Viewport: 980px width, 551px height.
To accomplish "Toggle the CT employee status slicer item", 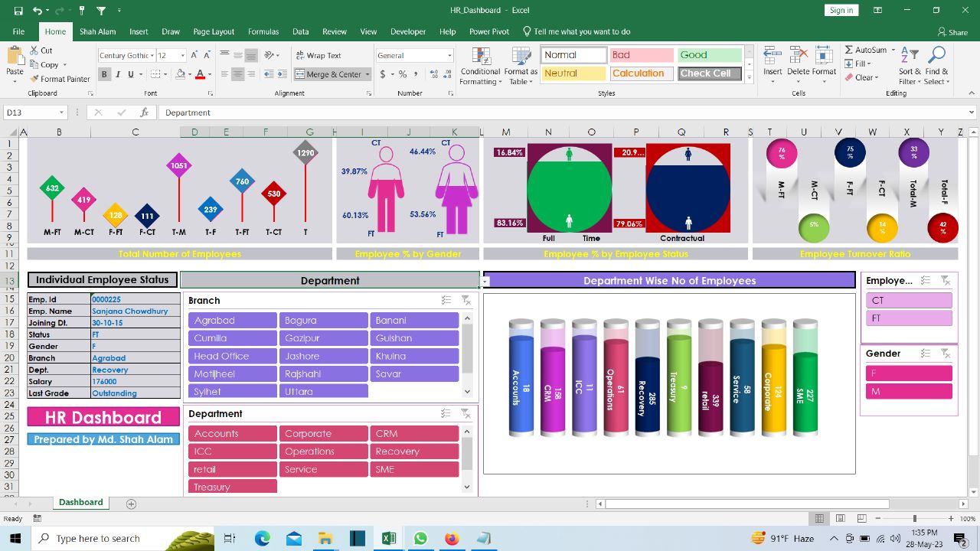I will (x=909, y=301).
